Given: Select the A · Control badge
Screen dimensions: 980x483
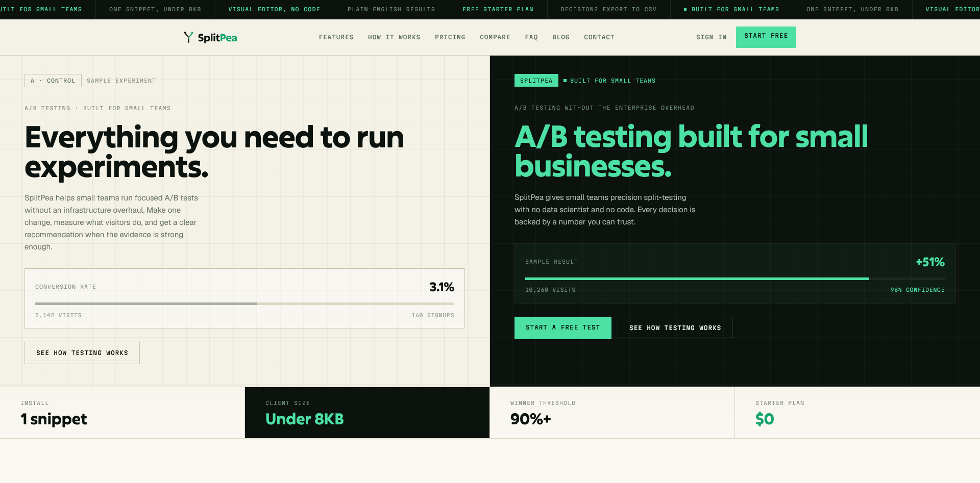Looking at the screenshot, I should [53, 81].
